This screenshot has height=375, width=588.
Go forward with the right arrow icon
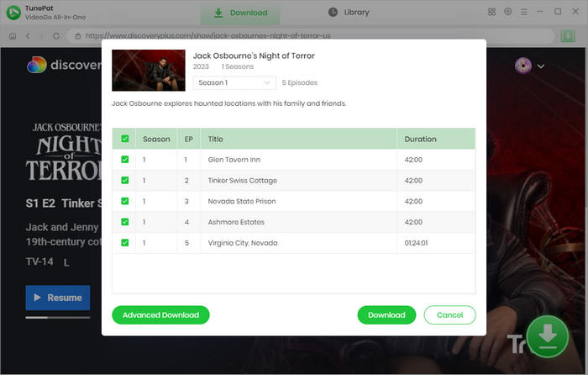click(x=42, y=36)
